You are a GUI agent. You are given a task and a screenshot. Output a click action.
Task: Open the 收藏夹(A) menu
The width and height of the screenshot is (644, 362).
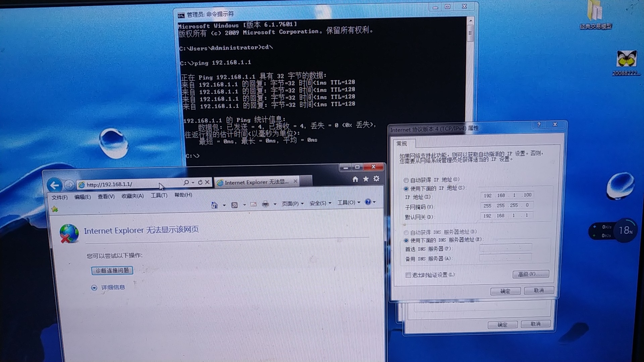tap(132, 196)
